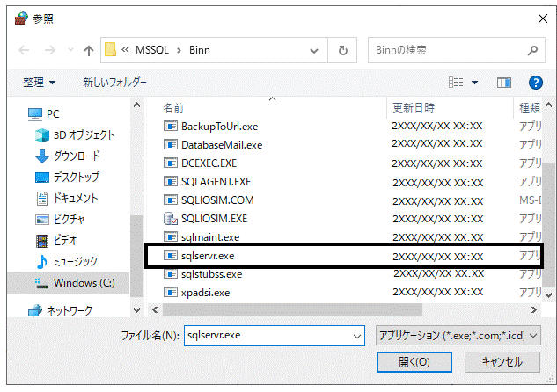Viewport: 557px width, 392px height.
Task: Click the Binn breadcrumb segment
Action: click(x=199, y=50)
